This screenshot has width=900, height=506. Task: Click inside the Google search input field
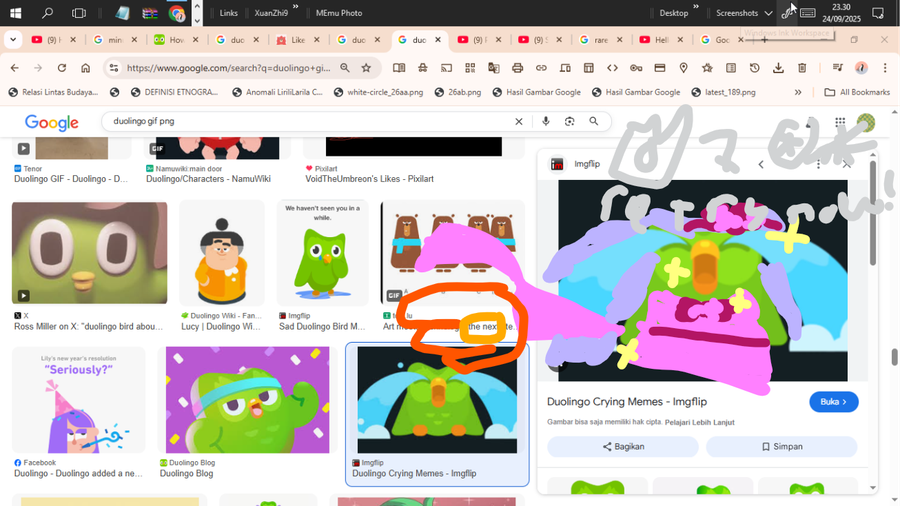310,121
